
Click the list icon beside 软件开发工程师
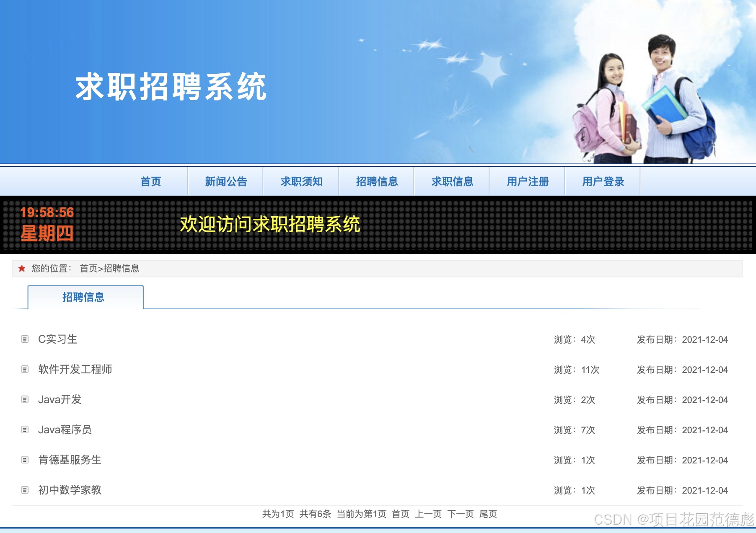pos(25,369)
